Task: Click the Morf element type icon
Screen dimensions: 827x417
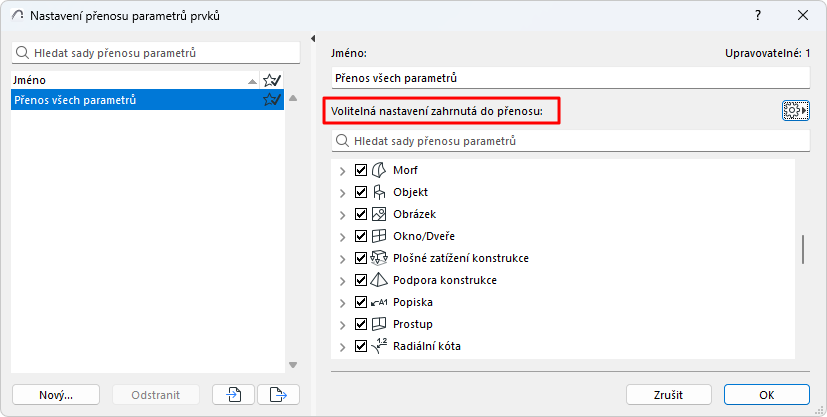Action: coord(379,170)
